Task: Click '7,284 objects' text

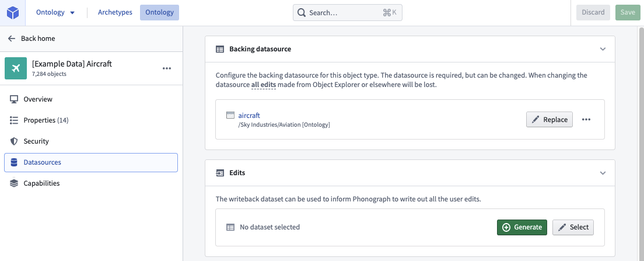Action: 49,74
